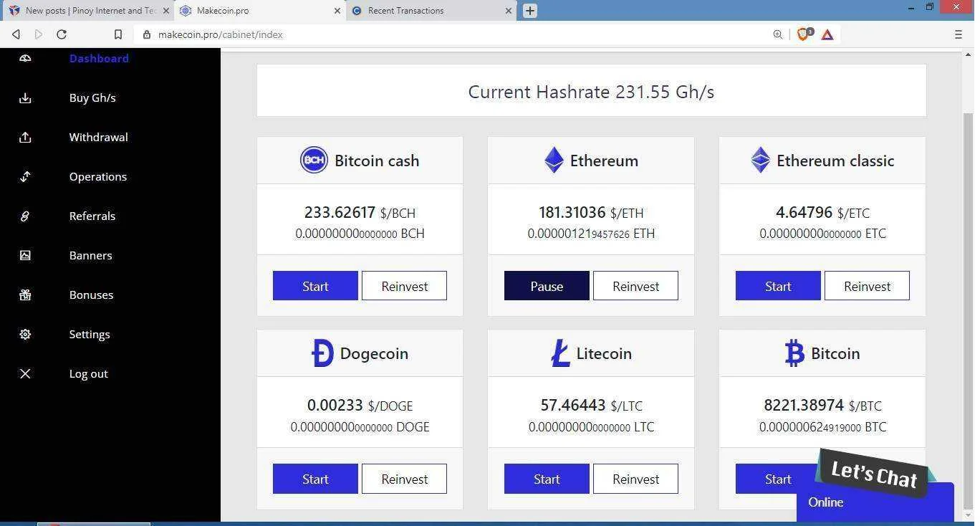Close the Recent Transactions tab

[x=509, y=11]
